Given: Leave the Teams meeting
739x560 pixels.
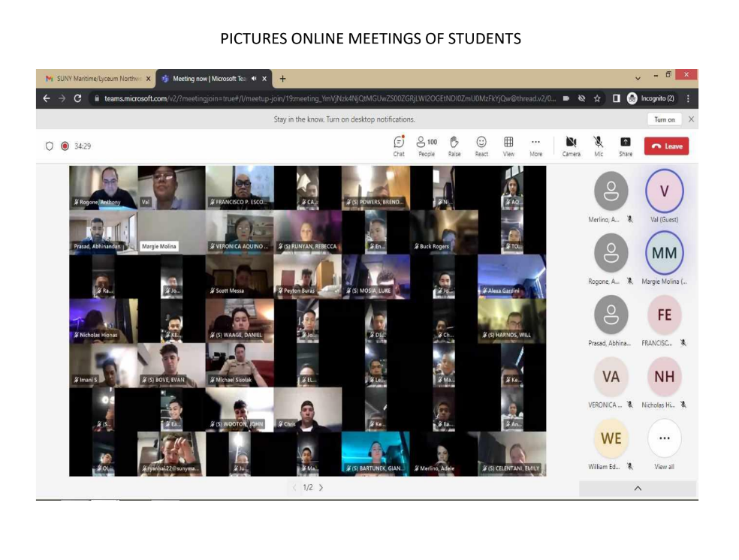Looking at the screenshot, I should pyautogui.click(x=666, y=146).
